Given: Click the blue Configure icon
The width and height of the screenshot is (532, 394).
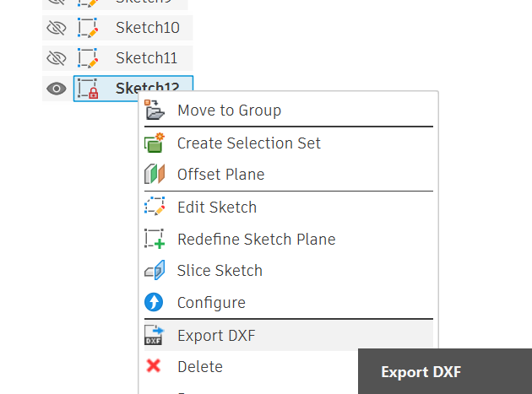Looking at the screenshot, I should 155,303.
